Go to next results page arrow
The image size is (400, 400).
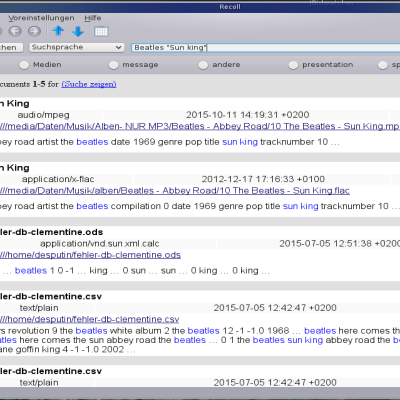[34, 31]
